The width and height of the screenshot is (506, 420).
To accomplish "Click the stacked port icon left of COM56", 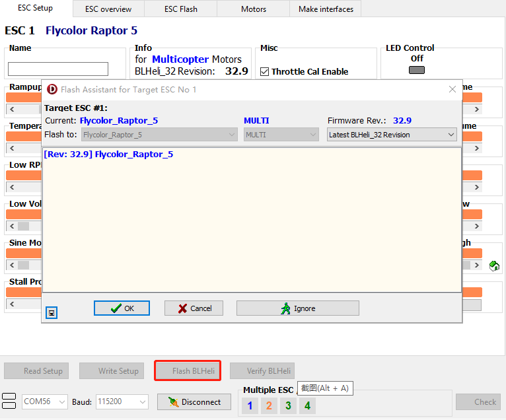I will click(9, 401).
